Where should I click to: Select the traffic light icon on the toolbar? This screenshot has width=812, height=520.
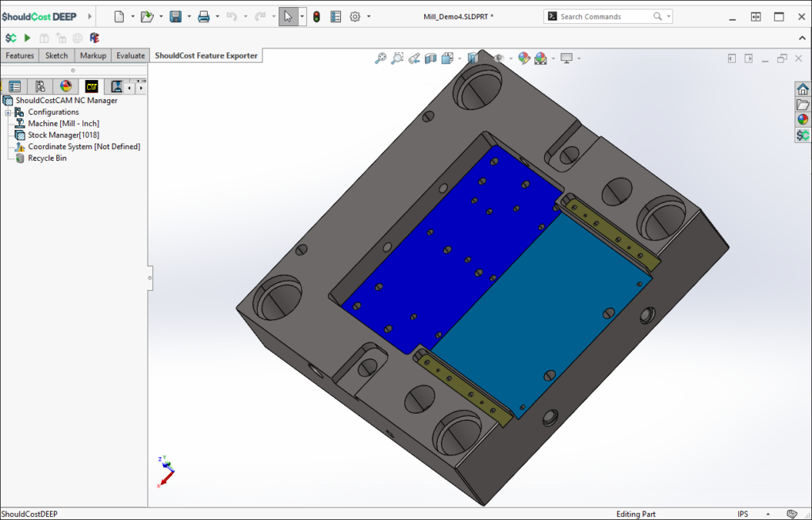pos(316,17)
